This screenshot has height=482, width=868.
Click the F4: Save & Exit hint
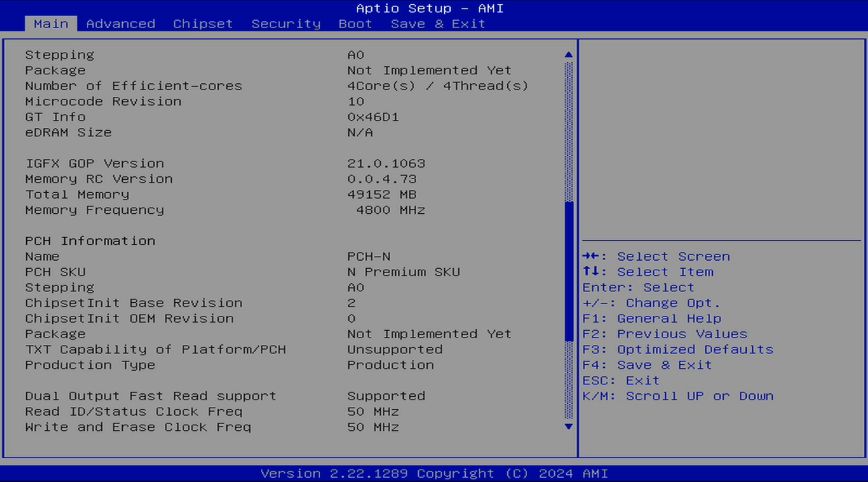pyautogui.click(x=647, y=365)
